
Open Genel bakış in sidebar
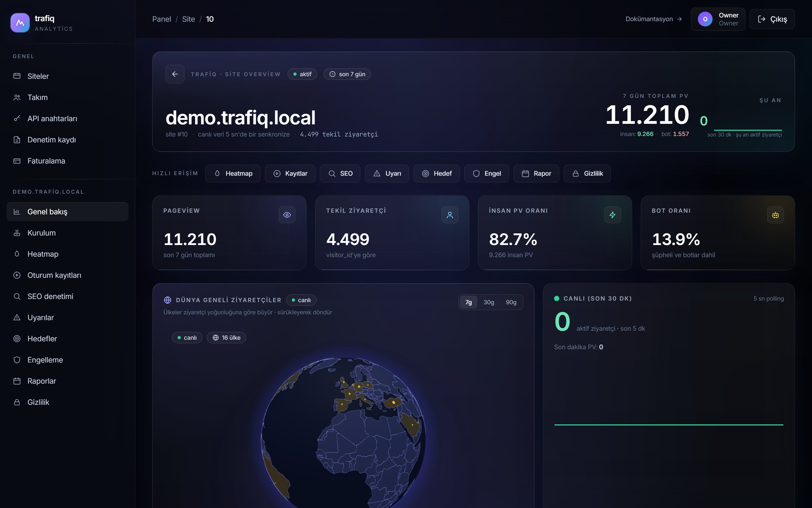pyautogui.click(x=67, y=212)
